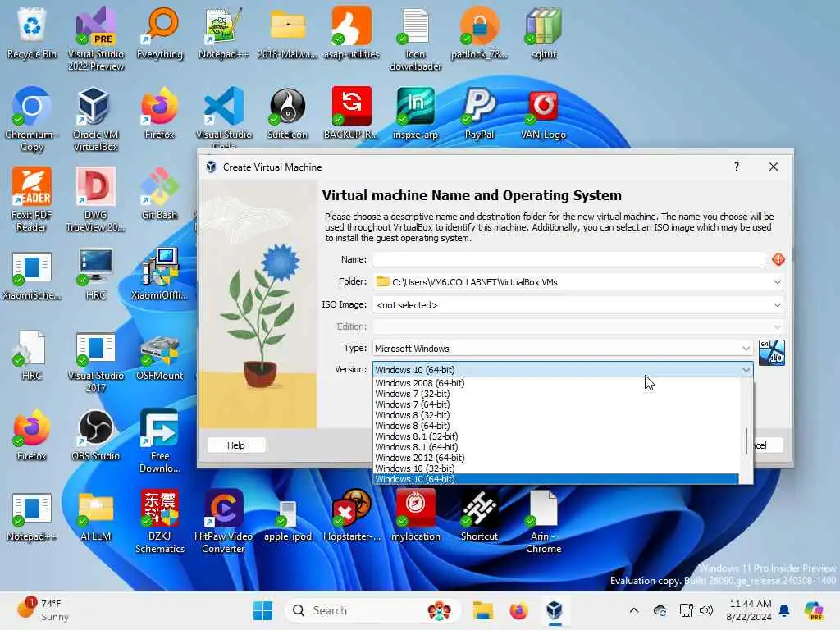Select the Everything search desktop icon
This screenshot has width=840, height=630.
point(160,33)
